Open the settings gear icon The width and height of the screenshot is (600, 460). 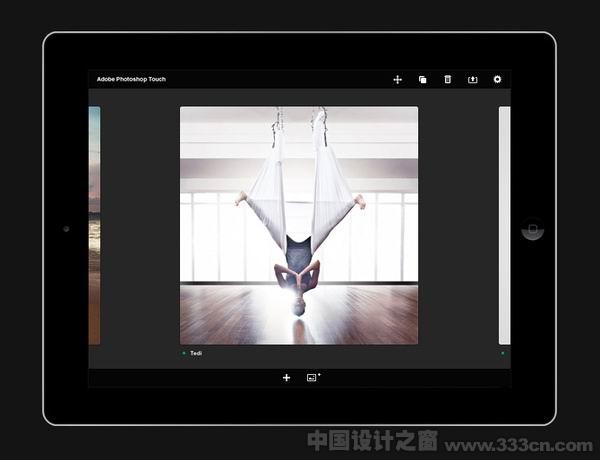click(x=497, y=79)
